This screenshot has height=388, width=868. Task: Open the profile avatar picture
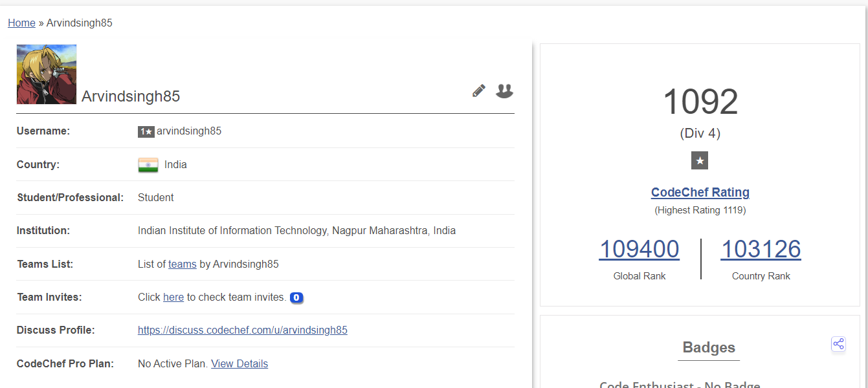point(47,74)
